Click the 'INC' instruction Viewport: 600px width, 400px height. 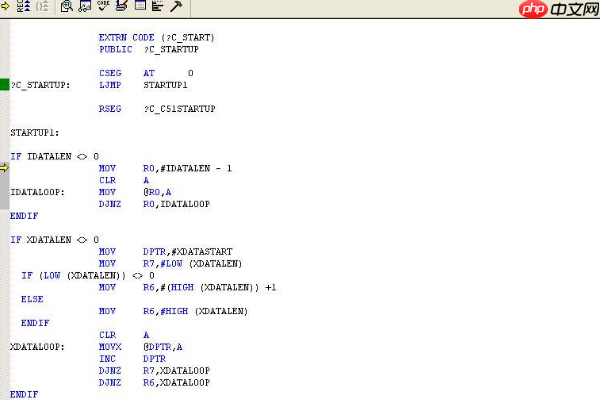107,359
